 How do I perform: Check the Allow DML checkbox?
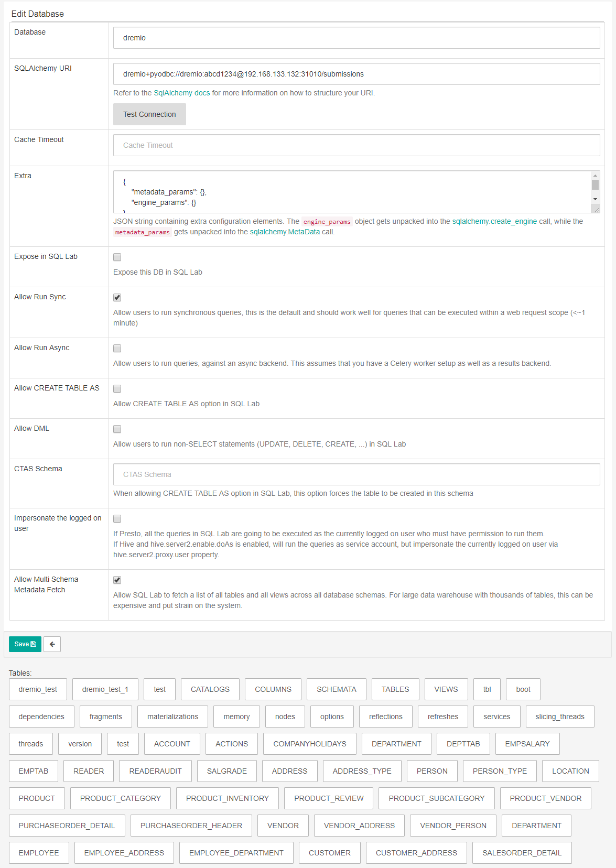tap(117, 429)
